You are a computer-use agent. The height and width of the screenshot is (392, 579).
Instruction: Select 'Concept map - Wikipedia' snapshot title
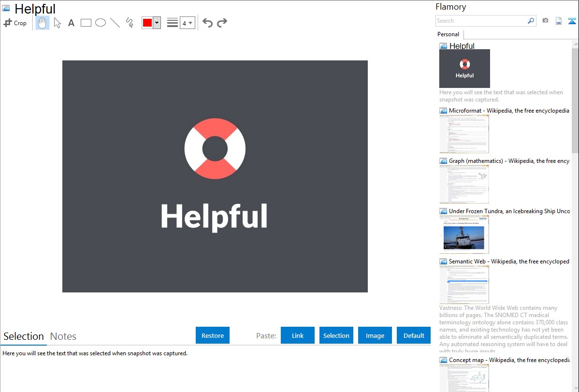[509, 360]
